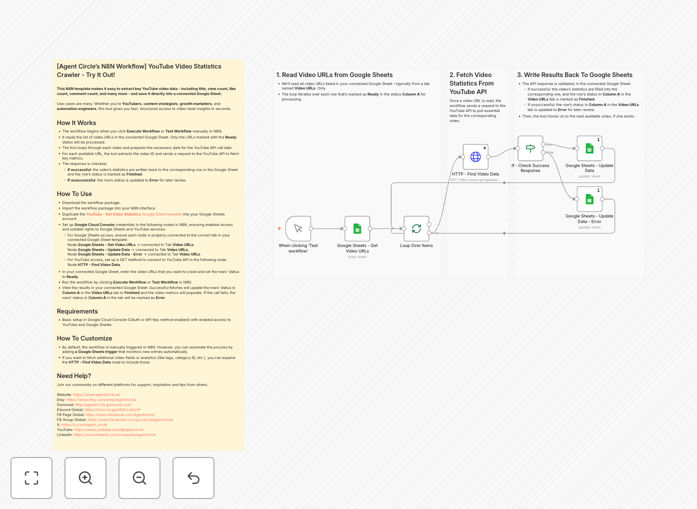Open the Website link in Need Help
The image size is (697, 509).
tap(96, 395)
